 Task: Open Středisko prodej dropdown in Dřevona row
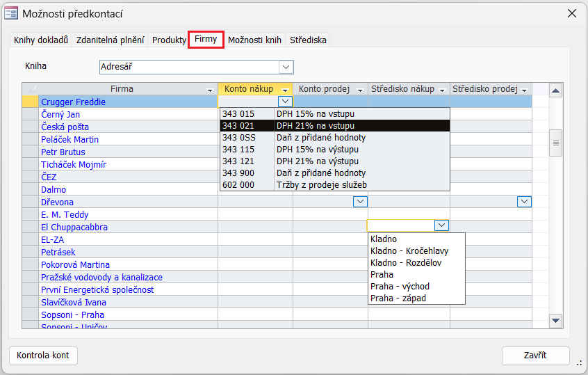pyautogui.click(x=525, y=202)
